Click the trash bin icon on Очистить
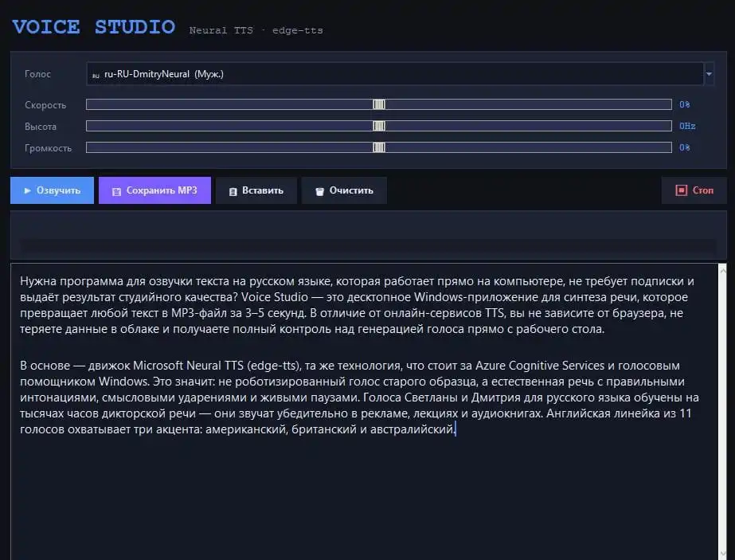The height and width of the screenshot is (560, 735). coord(319,191)
